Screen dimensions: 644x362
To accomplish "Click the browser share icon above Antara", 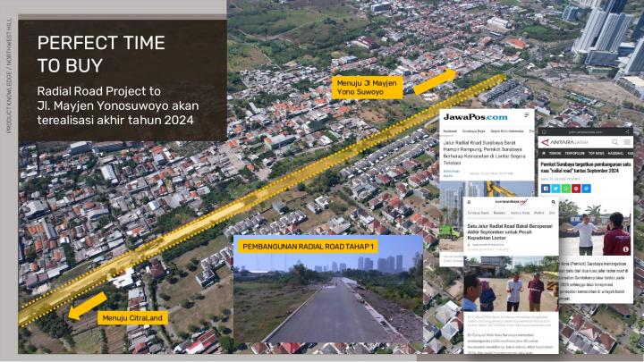I will point(628,130).
